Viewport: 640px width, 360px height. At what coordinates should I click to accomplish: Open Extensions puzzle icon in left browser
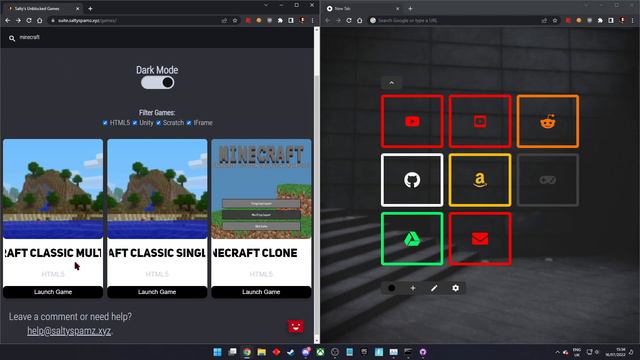click(x=280, y=20)
